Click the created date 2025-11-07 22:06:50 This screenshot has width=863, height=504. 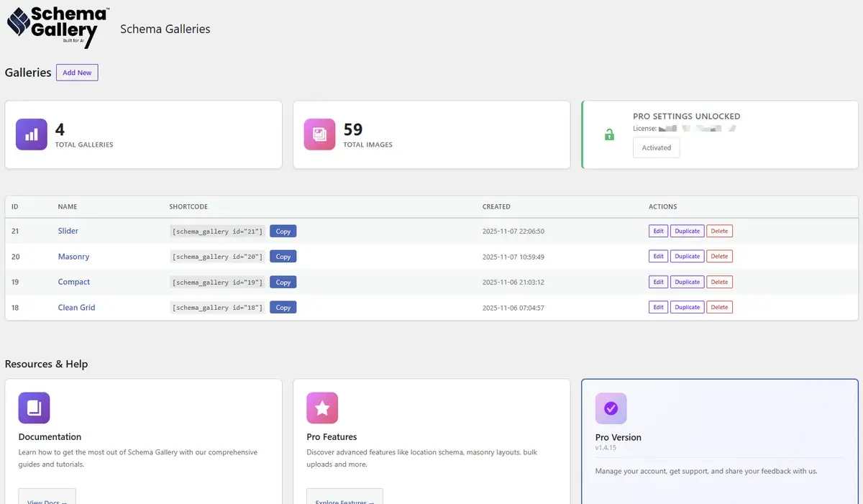513,232
